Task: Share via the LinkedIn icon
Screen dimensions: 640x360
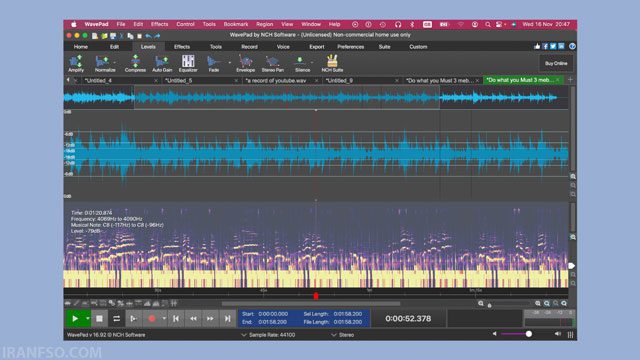Action: point(561,47)
